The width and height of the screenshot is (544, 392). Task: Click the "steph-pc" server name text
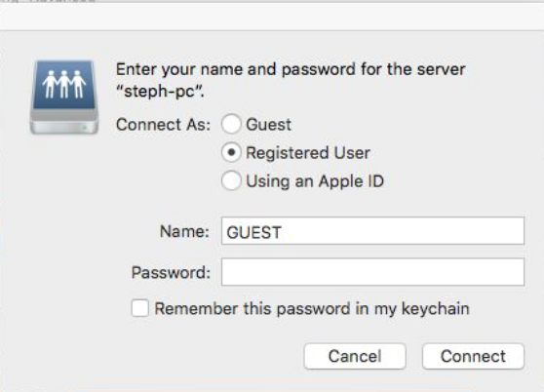(x=160, y=92)
